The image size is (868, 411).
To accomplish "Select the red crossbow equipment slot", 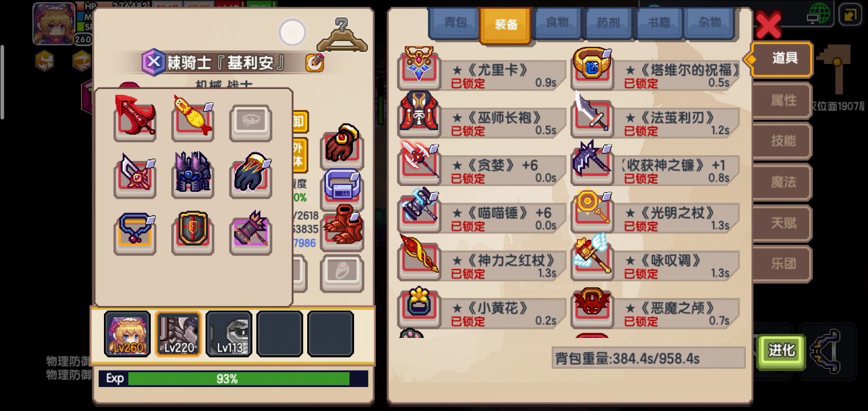I will tap(135, 119).
